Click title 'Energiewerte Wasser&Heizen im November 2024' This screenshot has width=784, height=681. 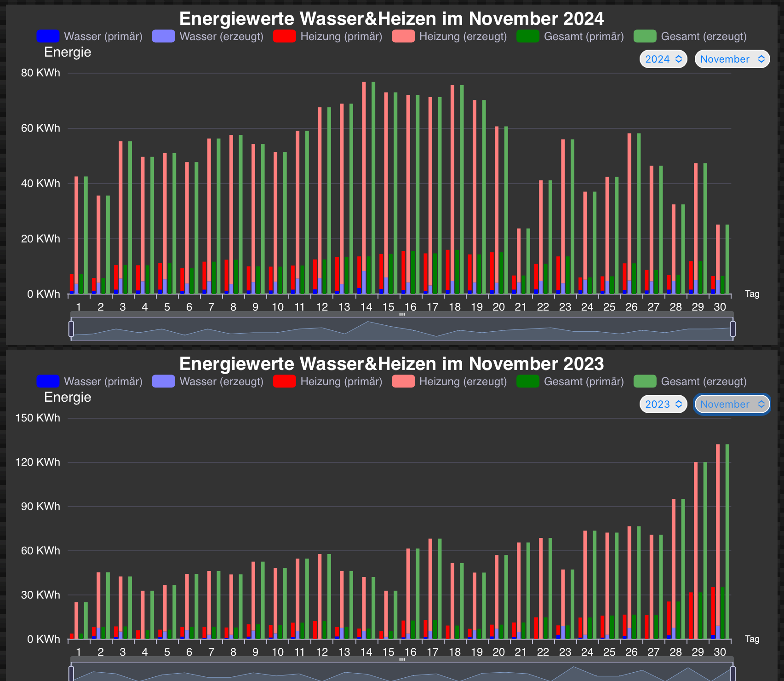pyautogui.click(x=391, y=18)
